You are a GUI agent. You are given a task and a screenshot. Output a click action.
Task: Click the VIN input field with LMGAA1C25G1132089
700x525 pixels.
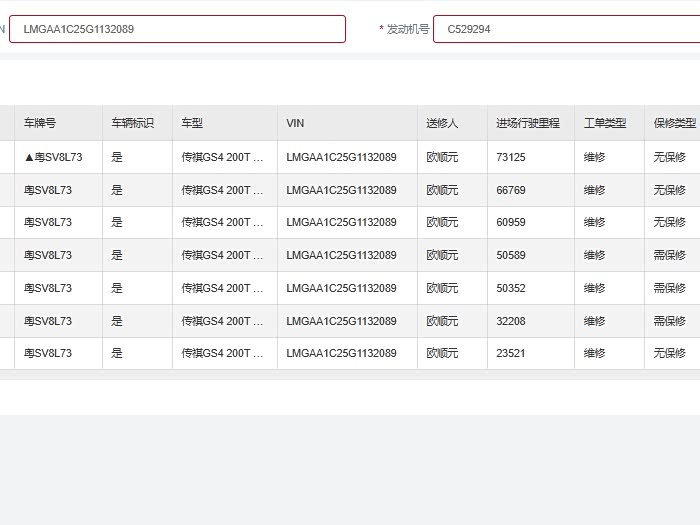click(x=177, y=29)
